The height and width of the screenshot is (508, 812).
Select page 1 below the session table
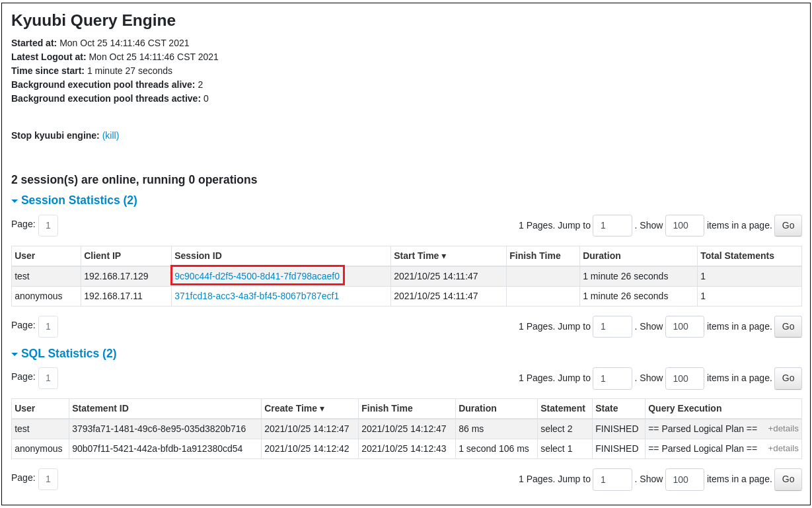tap(48, 326)
